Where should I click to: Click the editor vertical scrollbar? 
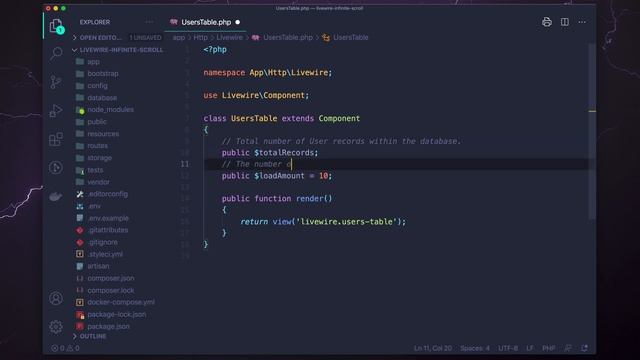(x=592, y=131)
